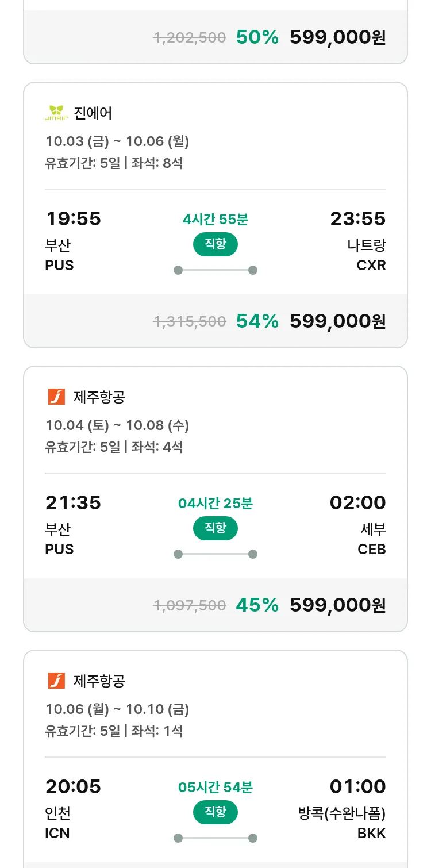Click the 10.04 (토) ~ 10.08 (수) date range
Screen dimensions: 431x868
click(117, 425)
